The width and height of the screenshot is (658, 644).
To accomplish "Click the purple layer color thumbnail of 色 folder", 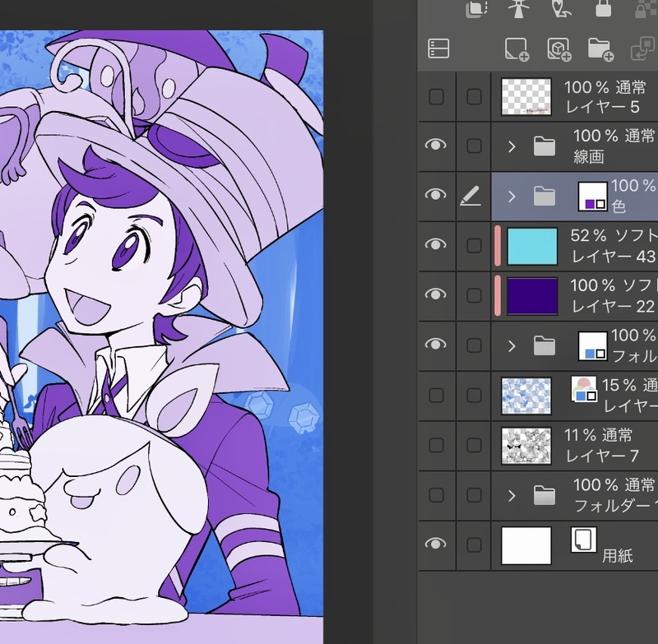I will 592,197.
